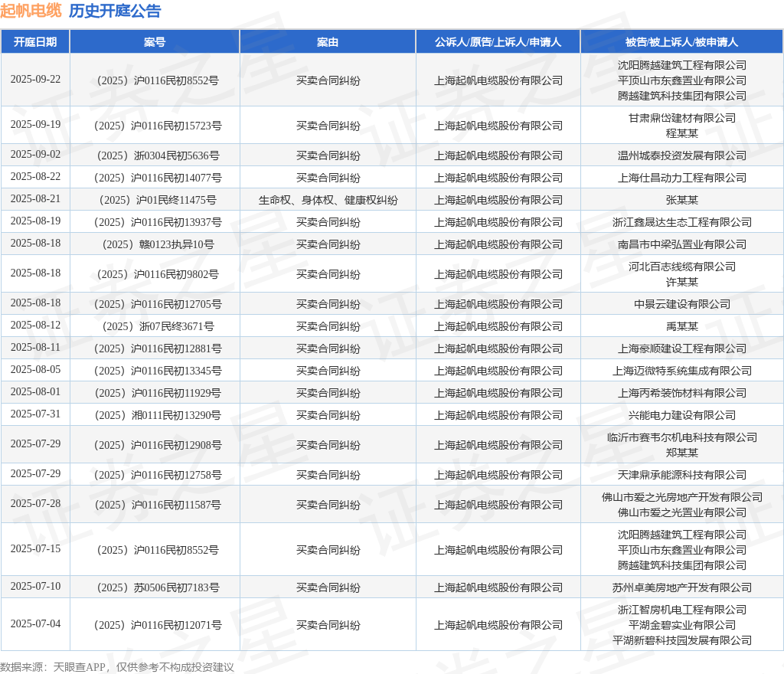Viewport: 784px width, 674px height.
Task: Click the date 2025-08-21
Action: click(35, 199)
